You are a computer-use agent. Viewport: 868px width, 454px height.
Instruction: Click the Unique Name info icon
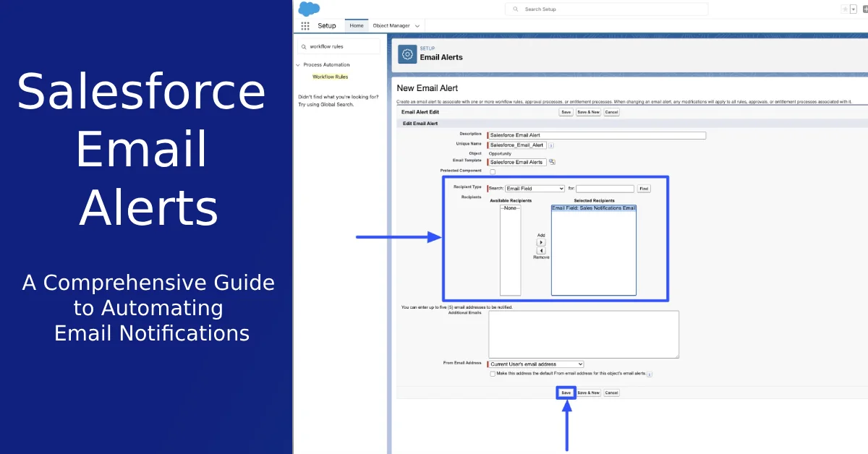point(551,145)
